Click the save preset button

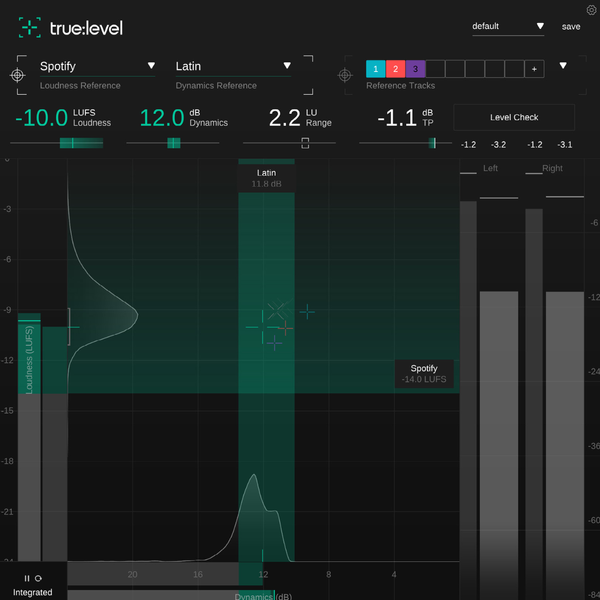pyautogui.click(x=571, y=27)
